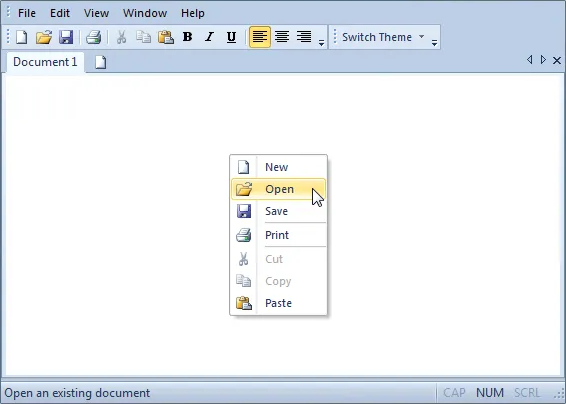566x404 pixels.
Task: Open the Switch Theme dropdown
Action: 383,37
